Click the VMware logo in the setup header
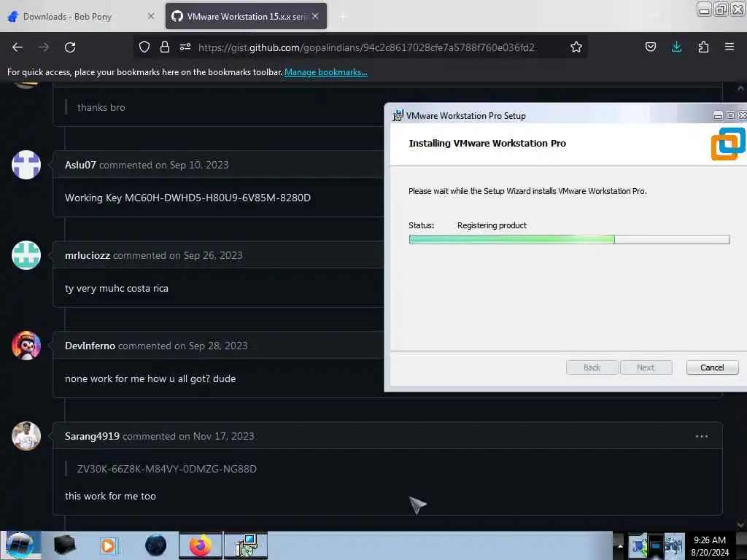The height and width of the screenshot is (560, 747). pos(727,144)
